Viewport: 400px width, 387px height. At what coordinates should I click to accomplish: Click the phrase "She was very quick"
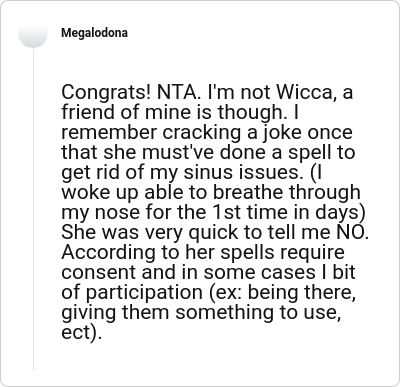click(150, 232)
